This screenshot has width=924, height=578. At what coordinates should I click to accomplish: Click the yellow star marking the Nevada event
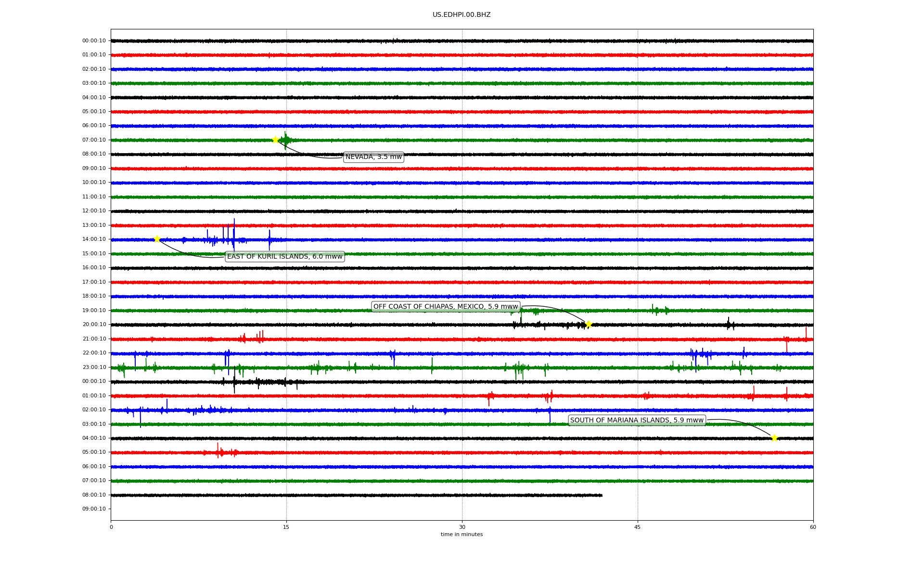coord(275,140)
